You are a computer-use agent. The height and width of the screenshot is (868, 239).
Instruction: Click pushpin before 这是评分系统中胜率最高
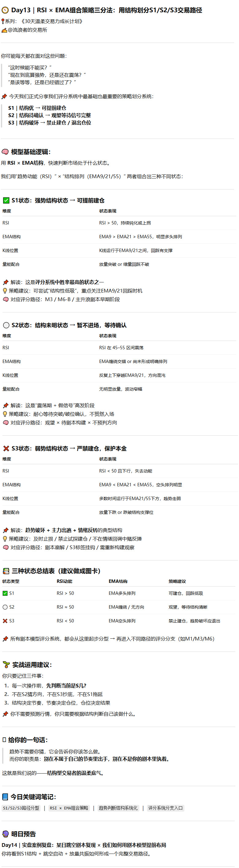tap(6, 282)
